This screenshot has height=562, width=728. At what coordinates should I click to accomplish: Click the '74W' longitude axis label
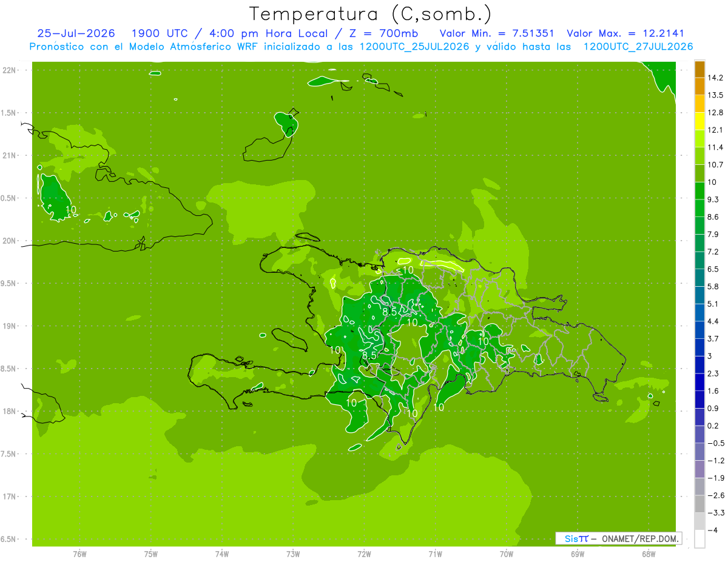pos(222,554)
